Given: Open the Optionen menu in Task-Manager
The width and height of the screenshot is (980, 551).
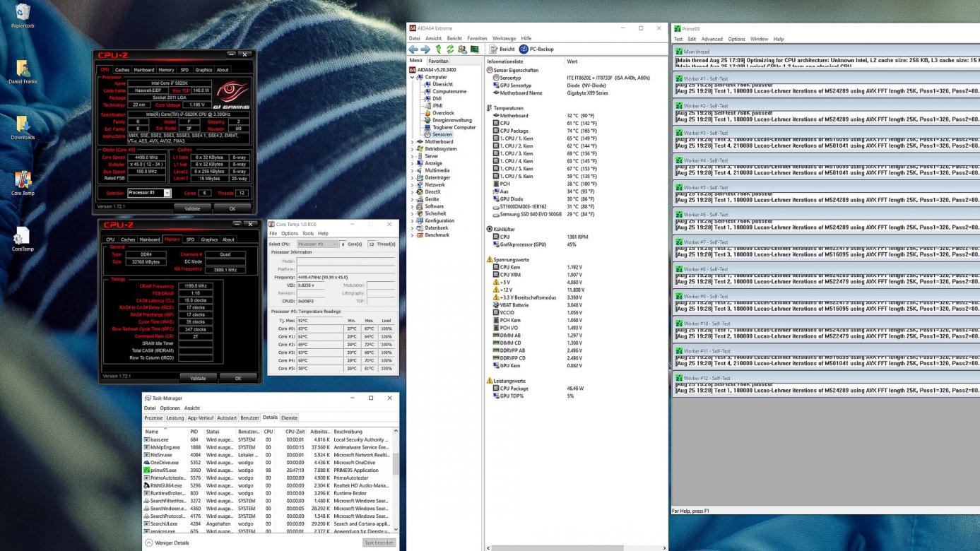Looking at the screenshot, I should [x=170, y=408].
